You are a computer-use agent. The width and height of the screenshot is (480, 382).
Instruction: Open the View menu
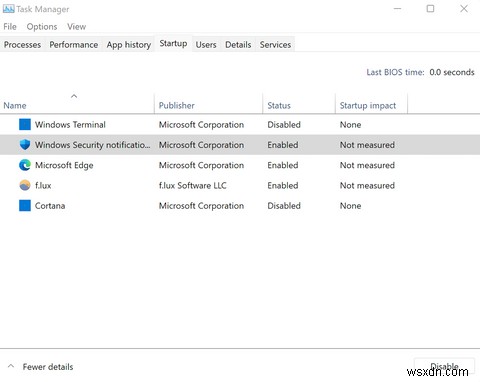(x=76, y=27)
